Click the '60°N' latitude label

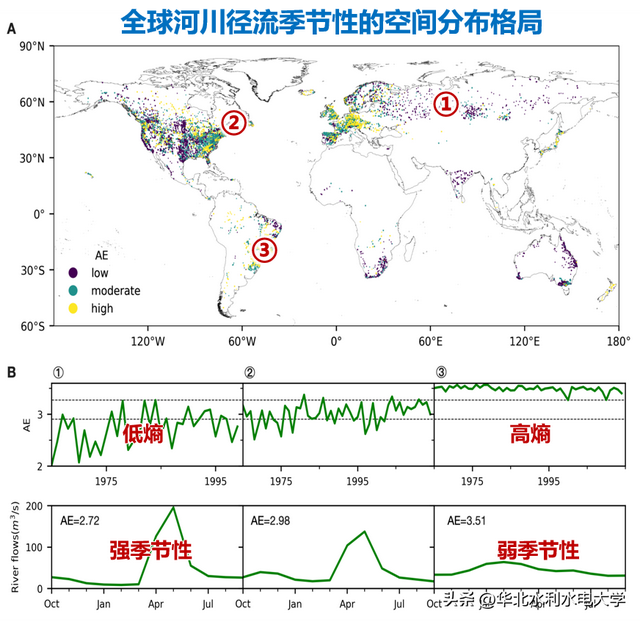point(31,102)
